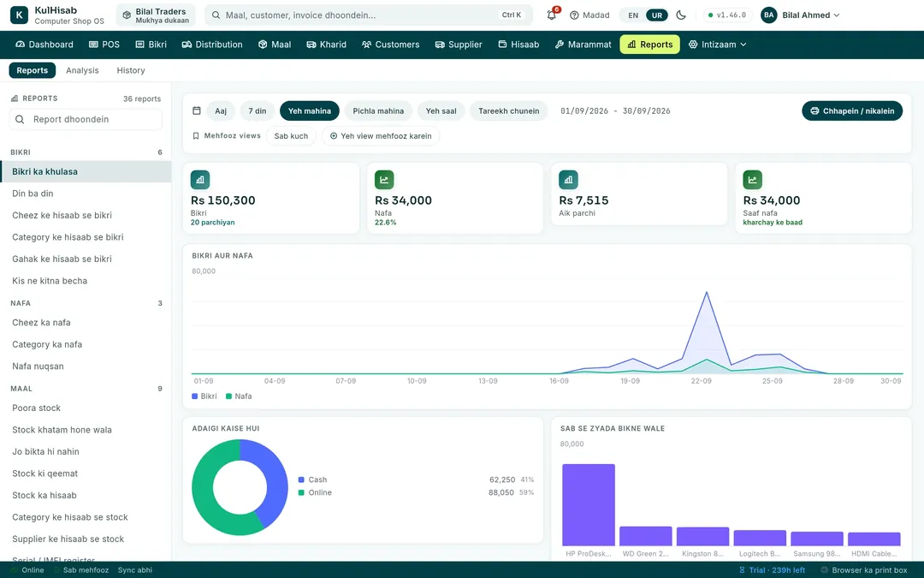Open Cheez ka nafa report
The width and height of the screenshot is (924, 578).
[86, 323]
